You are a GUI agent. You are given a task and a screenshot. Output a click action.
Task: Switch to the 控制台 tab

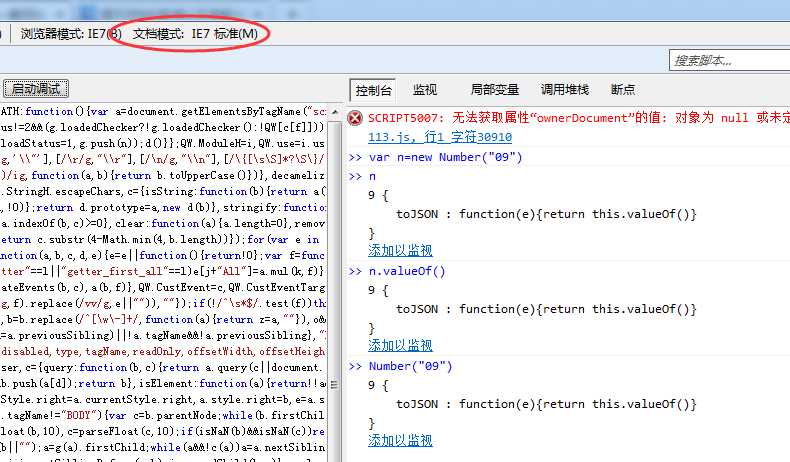click(x=373, y=90)
